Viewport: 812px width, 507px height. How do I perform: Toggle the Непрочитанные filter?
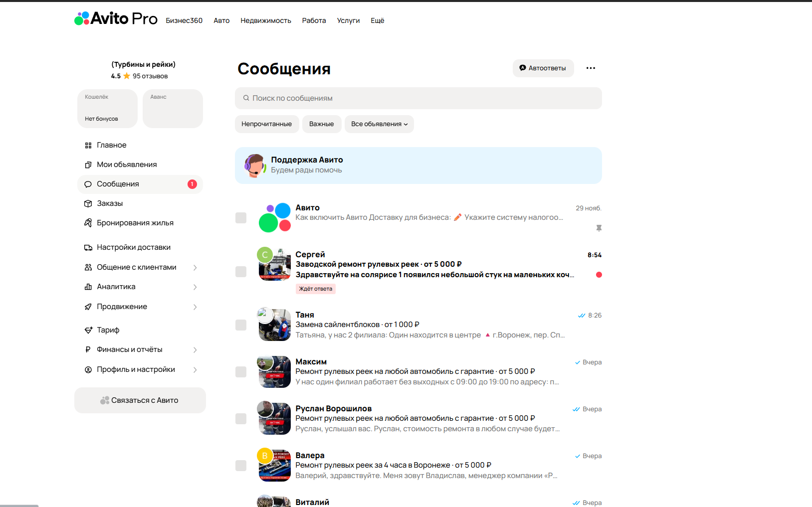point(267,124)
